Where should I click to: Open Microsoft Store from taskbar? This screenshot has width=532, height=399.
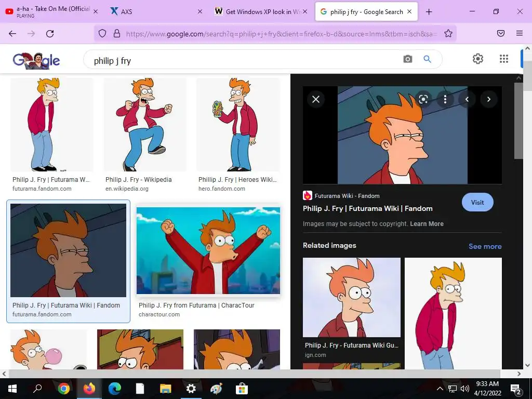click(242, 389)
